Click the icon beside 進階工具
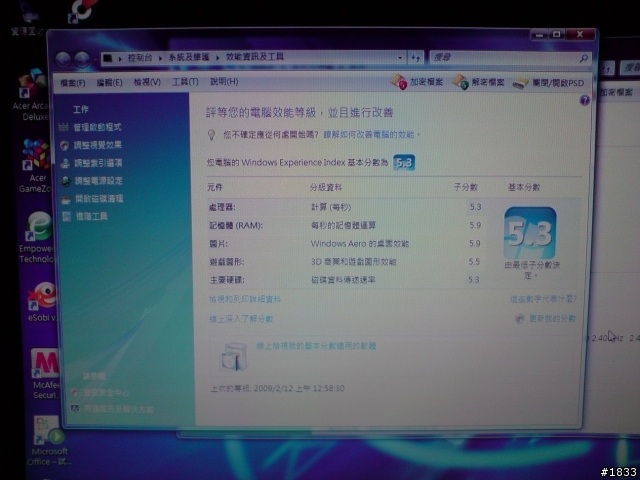The image size is (640, 480). pyautogui.click(x=66, y=217)
